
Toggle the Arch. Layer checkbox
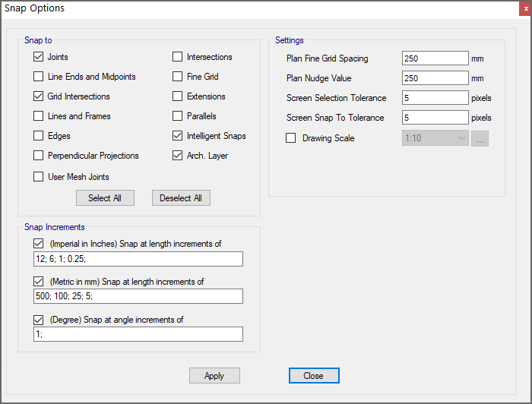(178, 156)
